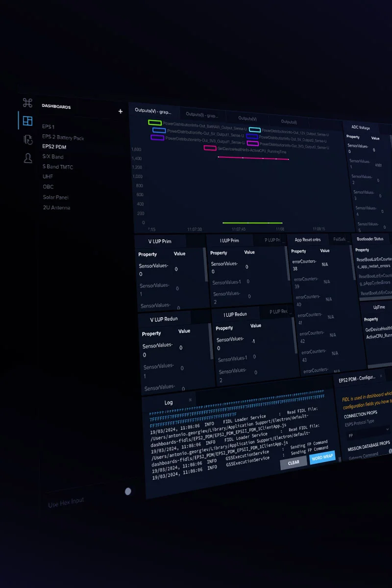Switch to the FailSafe tab
The image size is (392, 588).
[x=339, y=239]
